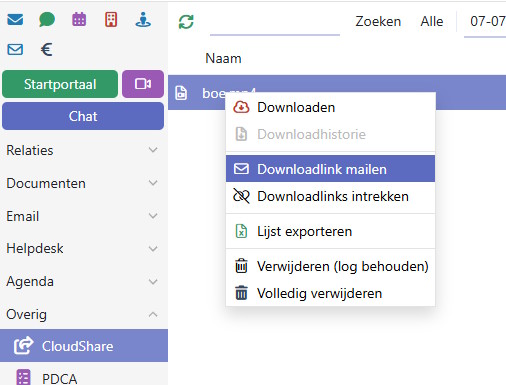Choose Volledig verwijderen menu entry

pyautogui.click(x=330, y=293)
